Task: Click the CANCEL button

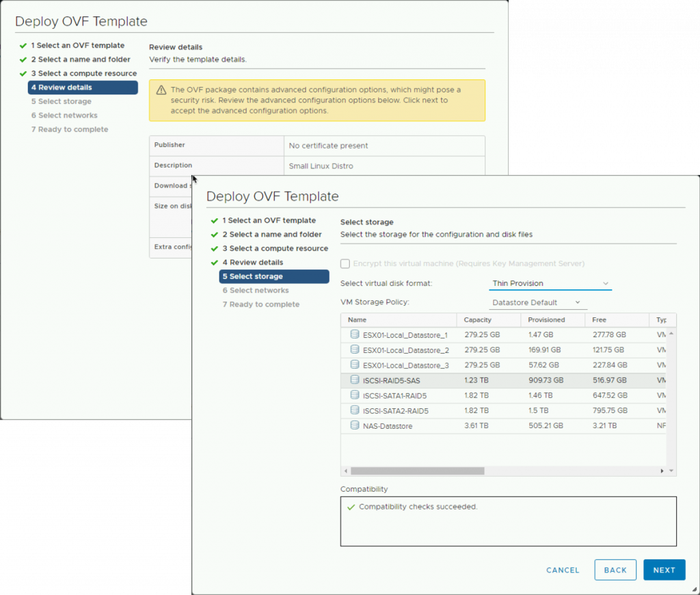Action: click(x=562, y=569)
